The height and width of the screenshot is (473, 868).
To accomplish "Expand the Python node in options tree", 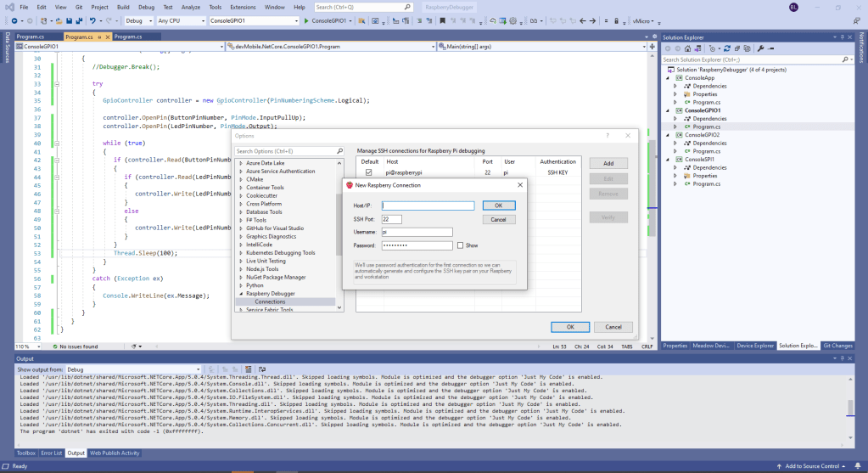I will tap(240, 285).
